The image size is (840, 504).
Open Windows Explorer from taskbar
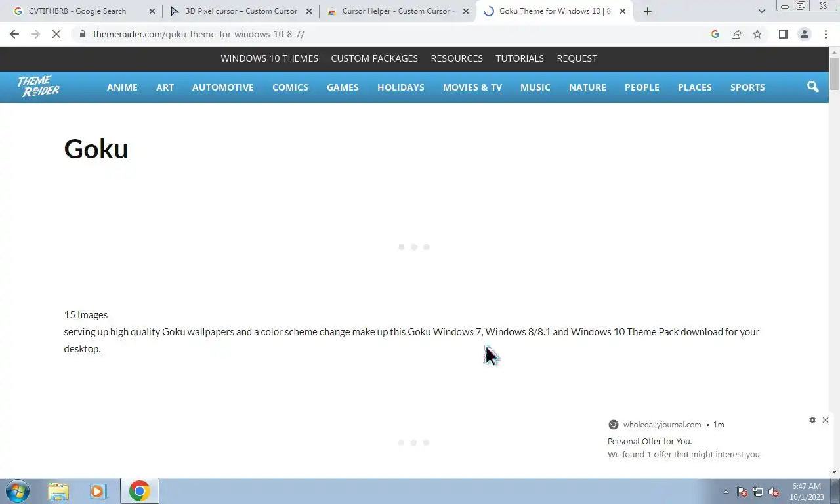click(x=58, y=491)
